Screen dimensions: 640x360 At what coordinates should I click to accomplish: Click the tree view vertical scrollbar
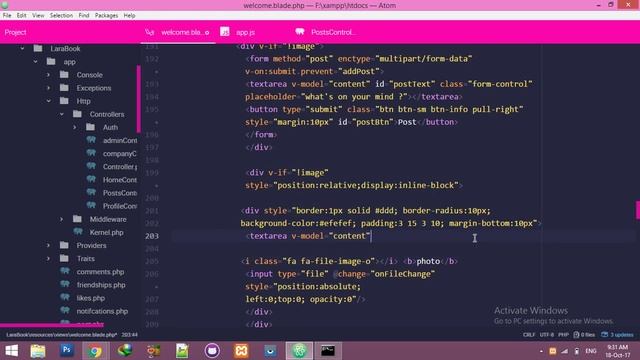pyautogui.click(x=139, y=99)
